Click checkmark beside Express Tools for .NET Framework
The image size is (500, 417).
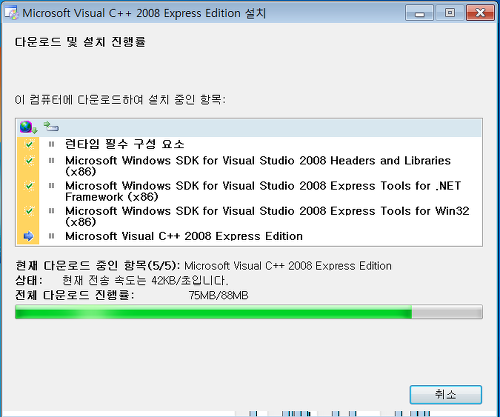[29, 186]
